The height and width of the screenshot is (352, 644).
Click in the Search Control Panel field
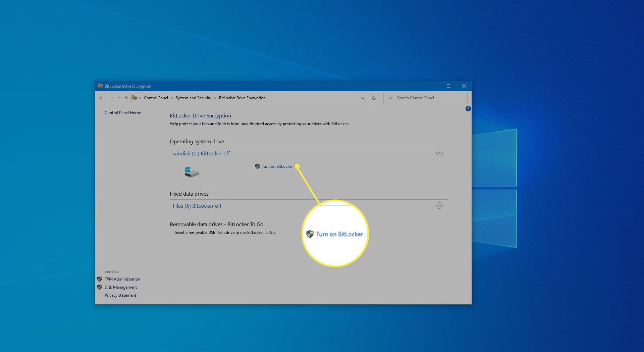coord(425,98)
